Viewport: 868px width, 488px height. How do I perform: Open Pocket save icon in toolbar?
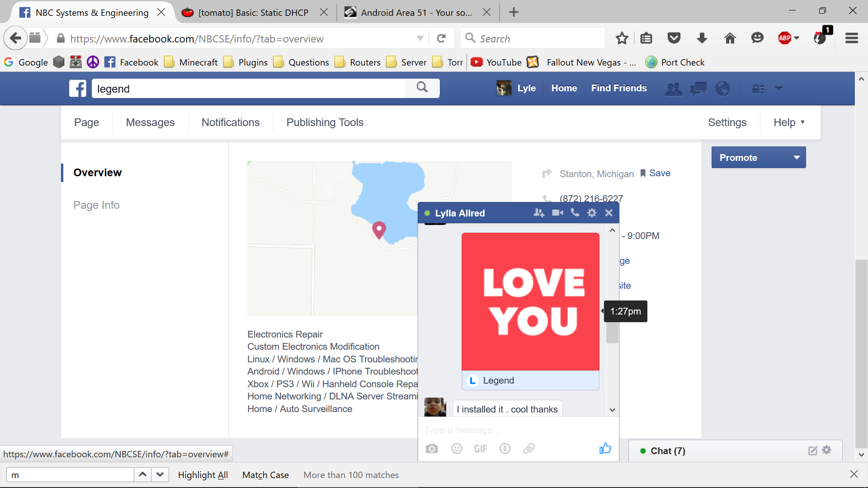(x=674, y=38)
